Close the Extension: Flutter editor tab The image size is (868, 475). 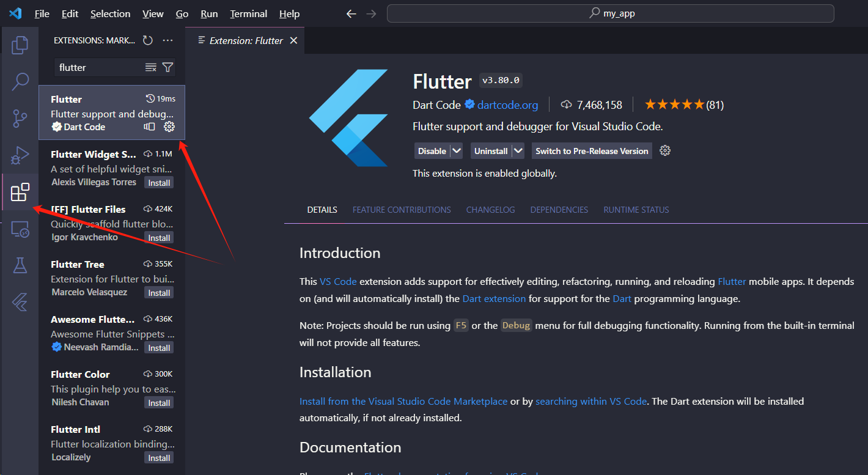pos(293,40)
